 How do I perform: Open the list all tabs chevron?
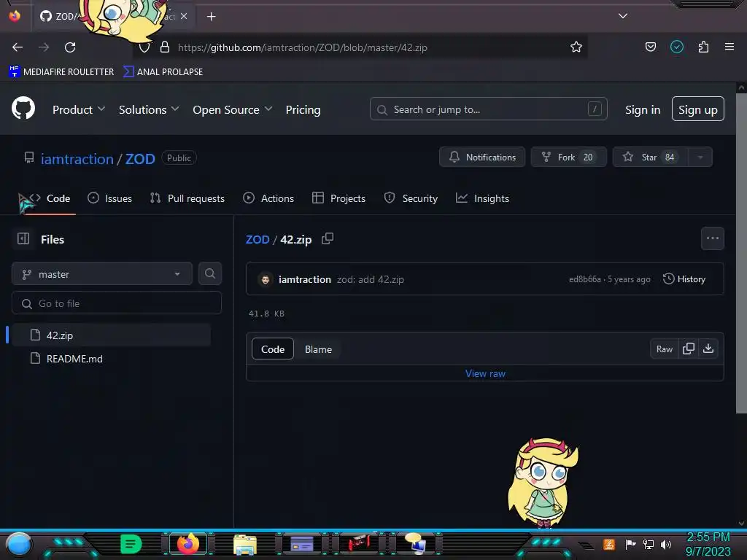(622, 16)
